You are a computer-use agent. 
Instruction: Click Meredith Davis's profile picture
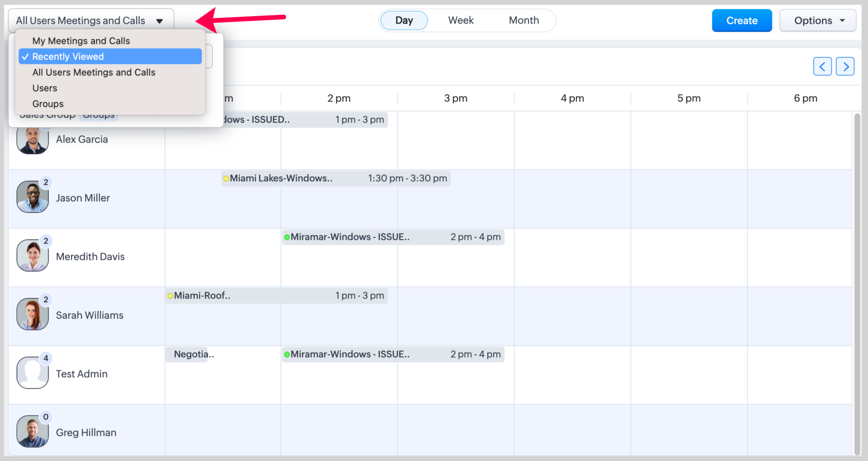(33, 256)
